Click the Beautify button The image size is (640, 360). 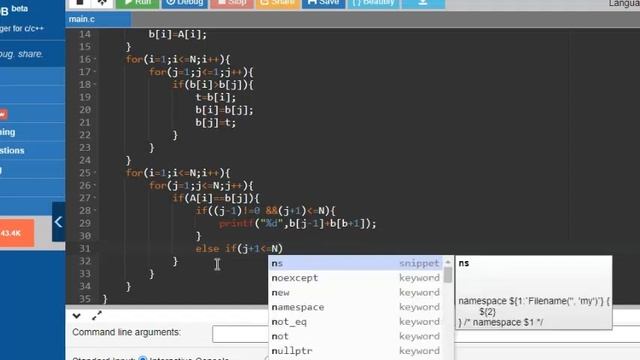[373, 3]
